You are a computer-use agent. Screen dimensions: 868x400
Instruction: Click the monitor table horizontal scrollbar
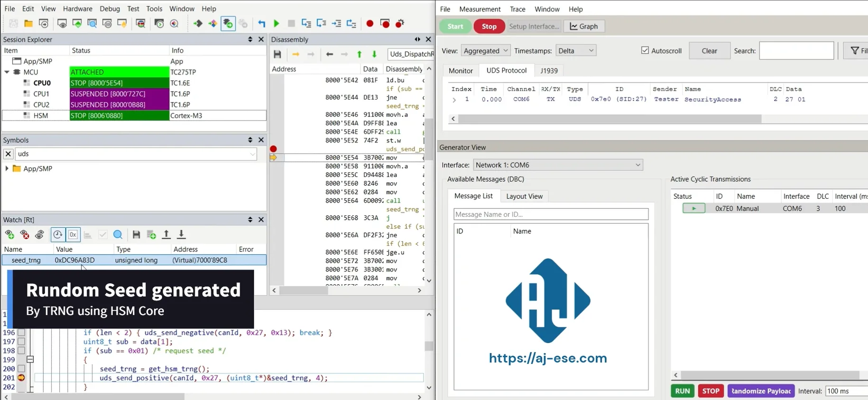(x=609, y=119)
